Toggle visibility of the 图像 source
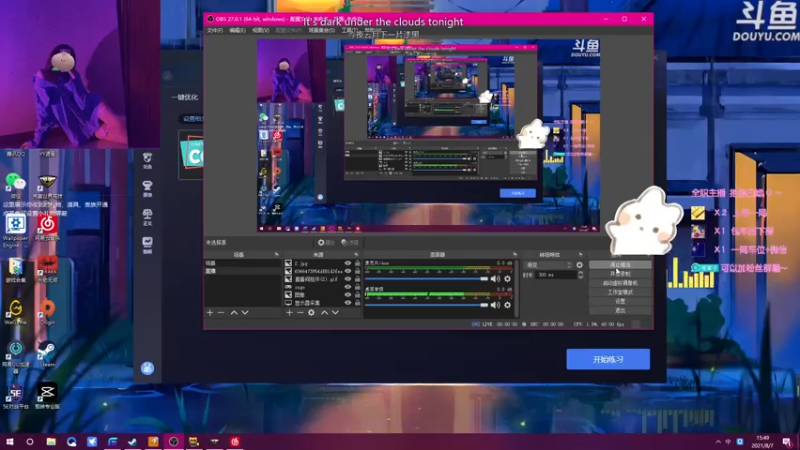The height and width of the screenshot is (450, 800). pos(348,295)
